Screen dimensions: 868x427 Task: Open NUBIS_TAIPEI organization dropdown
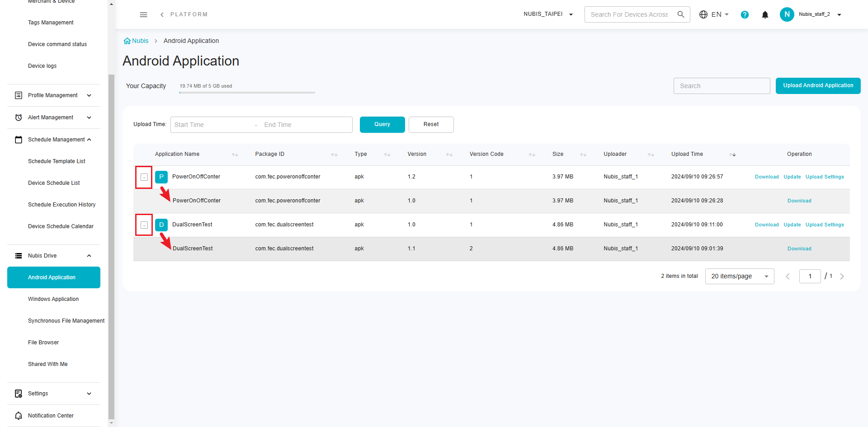[x=548, y=14]
